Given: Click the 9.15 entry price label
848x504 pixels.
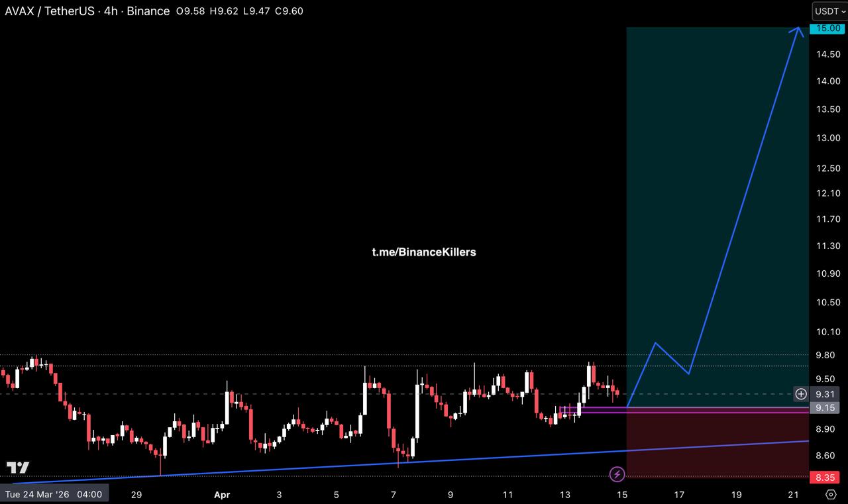Looking at the screenshot, I should tap(828, 407).
